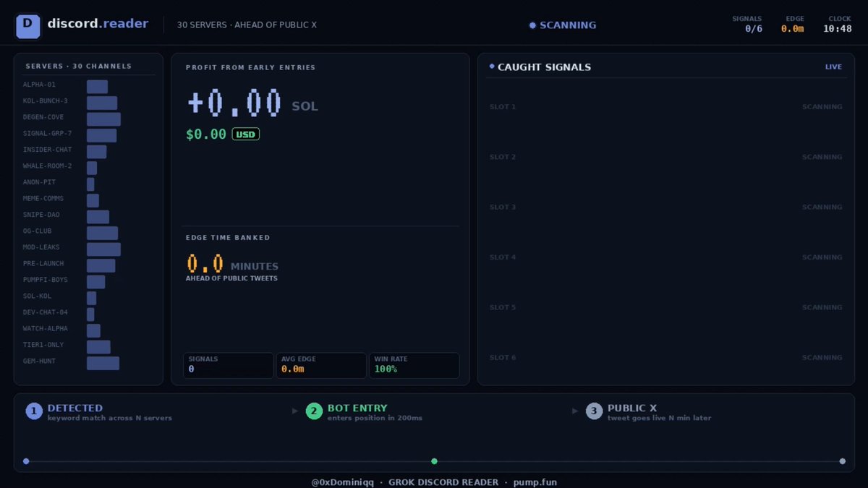The height and width of the screenshot is (488, 868).
Task: Click the WIN RATE 100% stat box
Action: tap(414, 365)
